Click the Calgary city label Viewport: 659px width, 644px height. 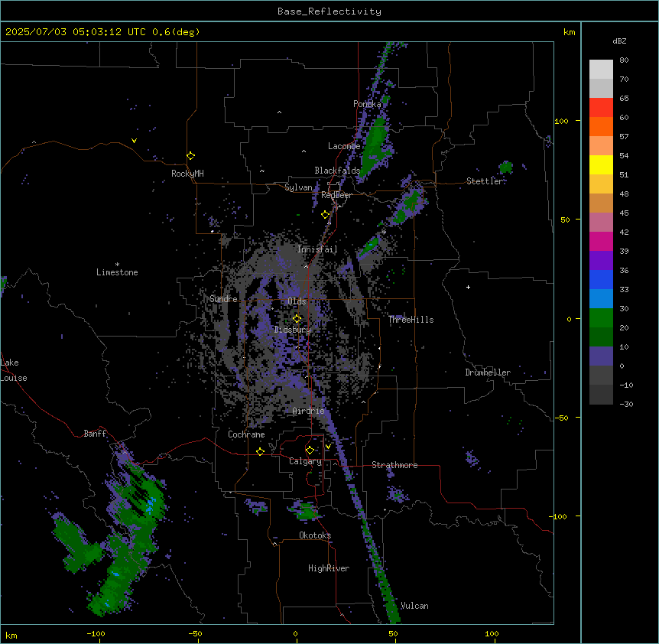click(x=306, y=461)
